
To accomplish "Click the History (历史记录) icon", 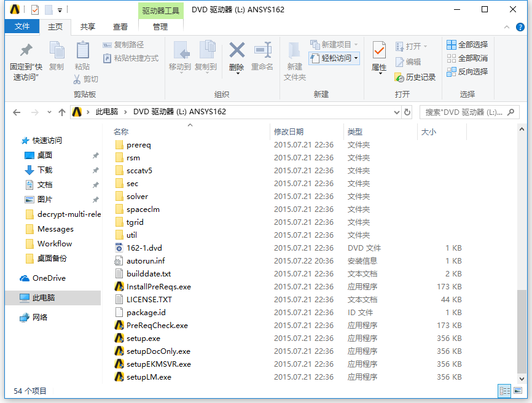I will [399, 77].
